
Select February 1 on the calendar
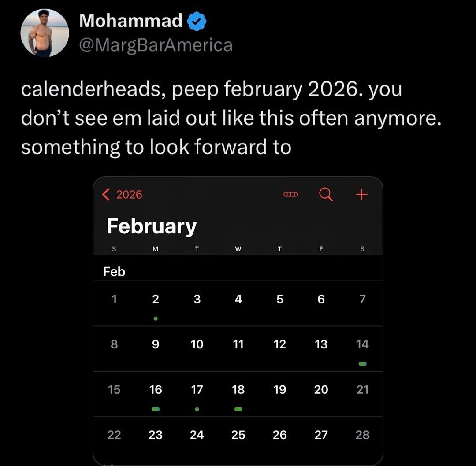click(x=114, y=300)
